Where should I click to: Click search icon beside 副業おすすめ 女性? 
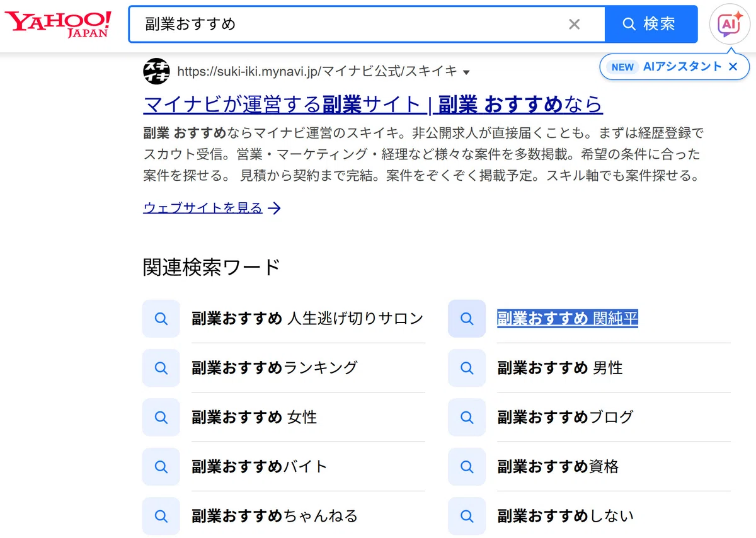[x=161, y=417]
